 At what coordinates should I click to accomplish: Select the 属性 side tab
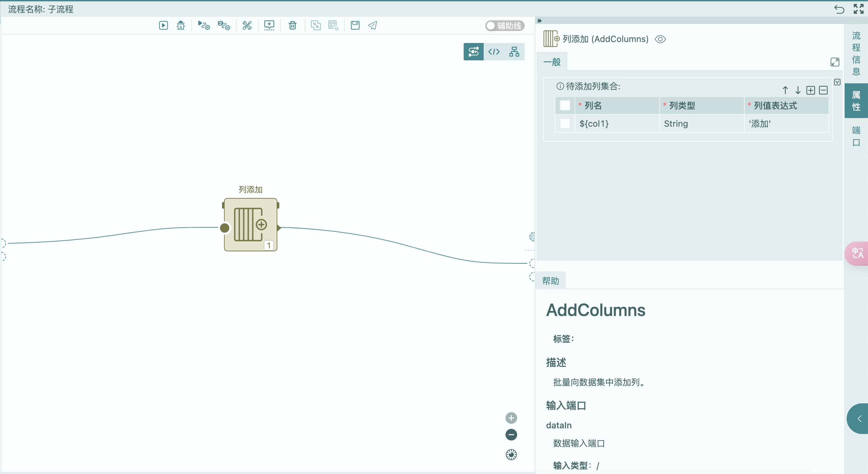point(856,101)
